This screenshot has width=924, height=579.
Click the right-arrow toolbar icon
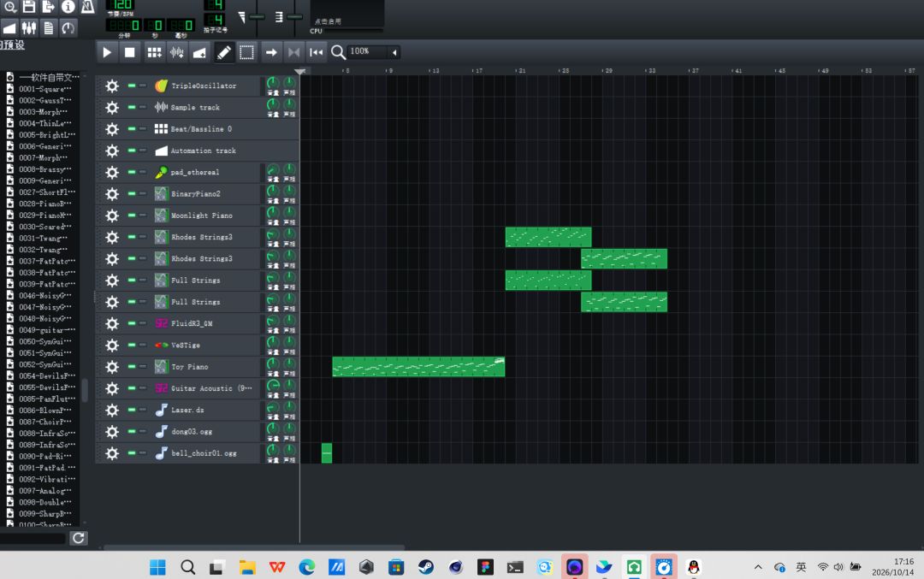(271, 52)
